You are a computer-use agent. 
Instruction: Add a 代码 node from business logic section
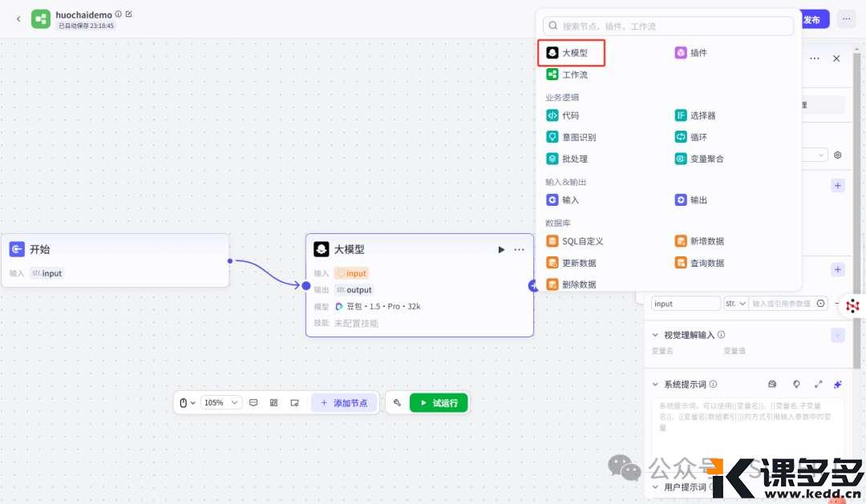click(571, 115)
